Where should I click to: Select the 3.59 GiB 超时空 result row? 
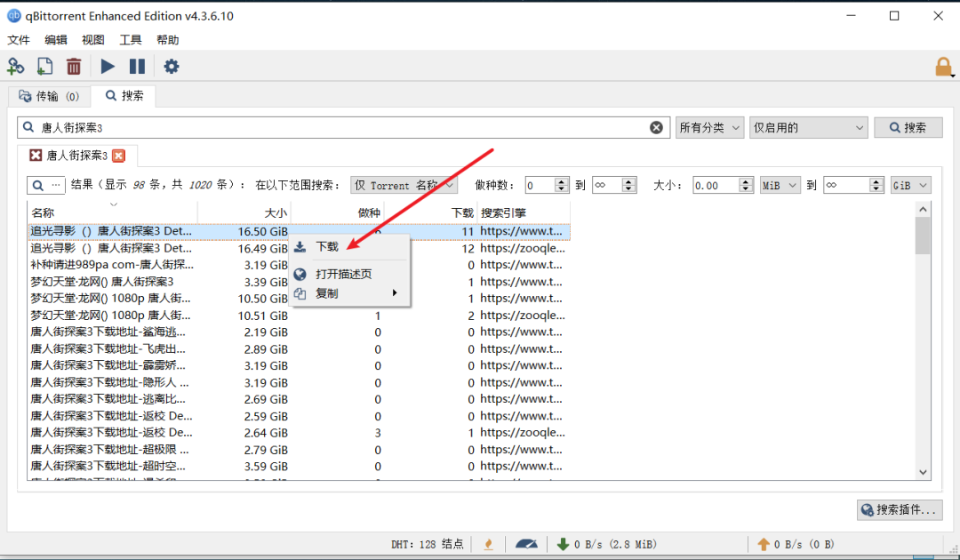point(299,467)
